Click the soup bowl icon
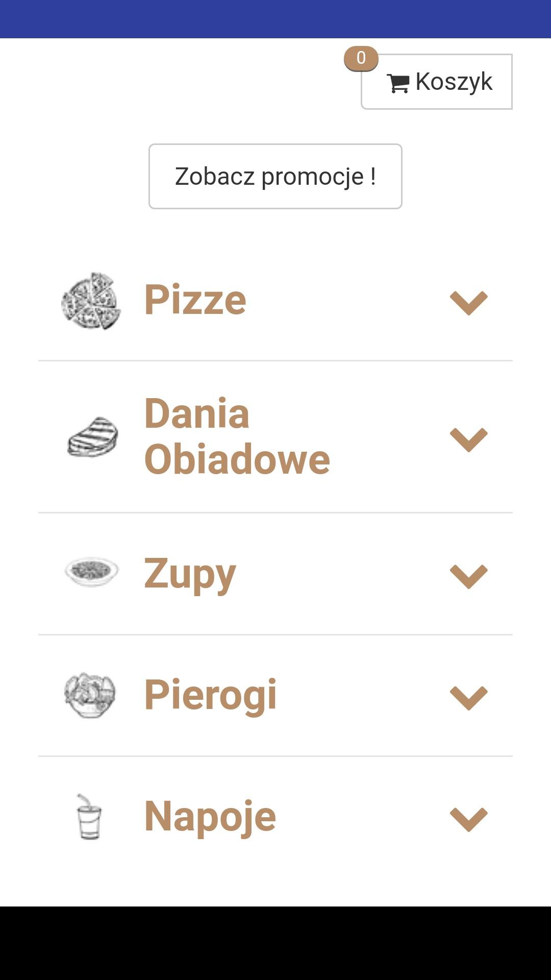This screenshot has height=980, width=551. click(91, 572)
